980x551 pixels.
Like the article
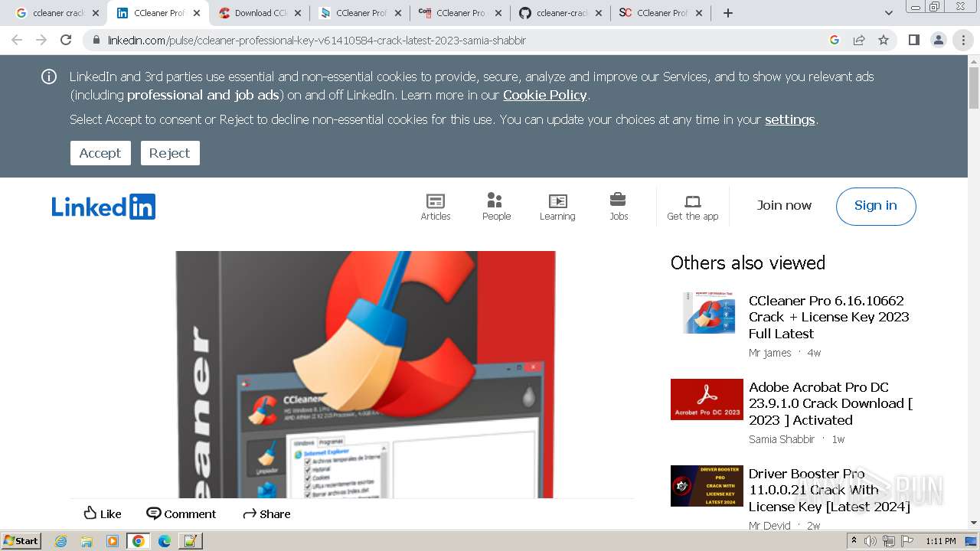point(103,514)
